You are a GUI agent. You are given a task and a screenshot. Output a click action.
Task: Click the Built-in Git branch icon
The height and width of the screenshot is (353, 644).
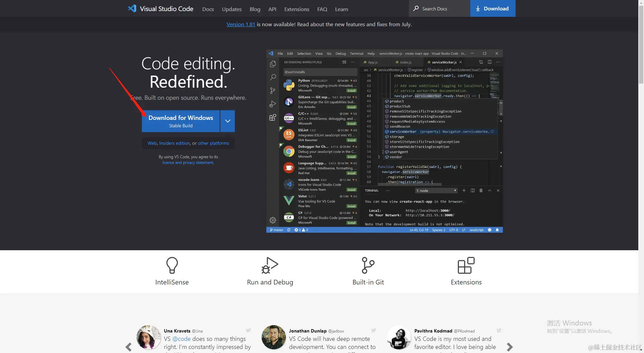[368, 265]
